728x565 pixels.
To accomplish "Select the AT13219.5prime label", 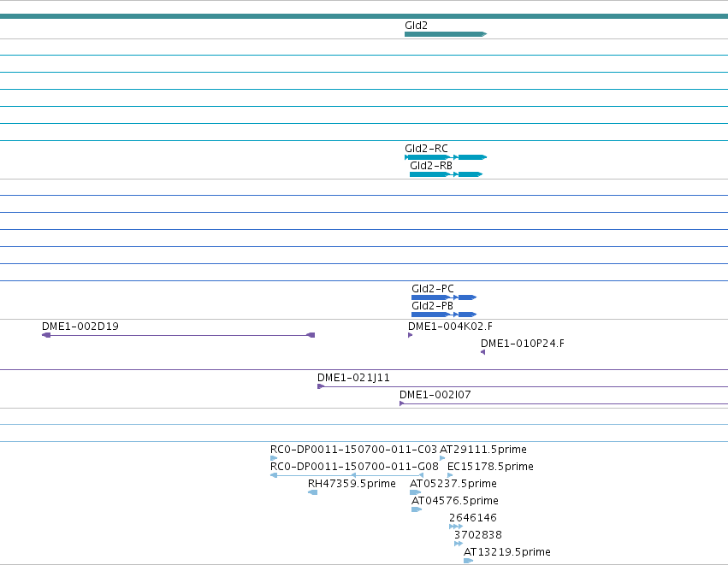I will pyautogui.click(x=507, y=552).
